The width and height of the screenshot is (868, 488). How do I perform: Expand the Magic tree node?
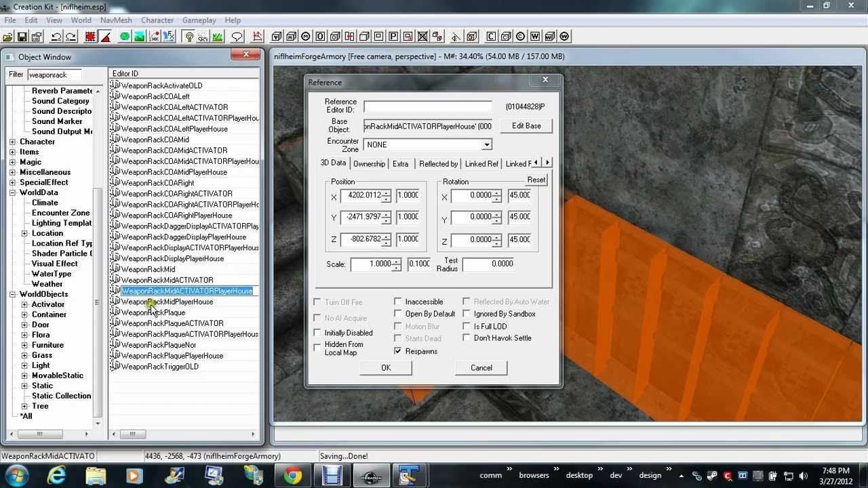click(x=12, y=162)
